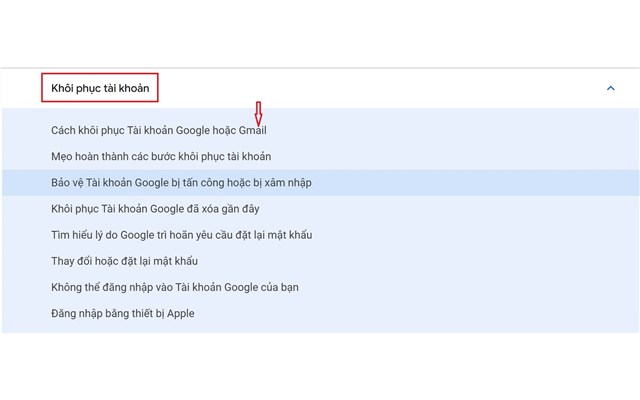Click the words 'mật khẩu' in 'Thay đổi' link
The image size is (640, 400).
click(177, 261)
